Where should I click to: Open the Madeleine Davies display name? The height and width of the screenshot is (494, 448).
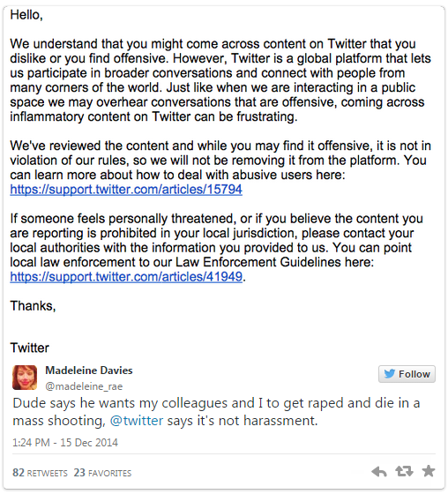89,370
